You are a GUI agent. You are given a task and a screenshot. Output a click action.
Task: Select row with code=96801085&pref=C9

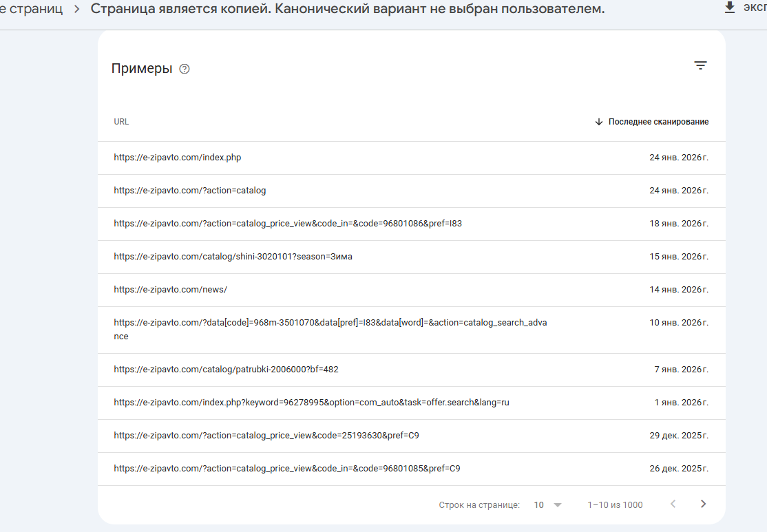point(411,469)
